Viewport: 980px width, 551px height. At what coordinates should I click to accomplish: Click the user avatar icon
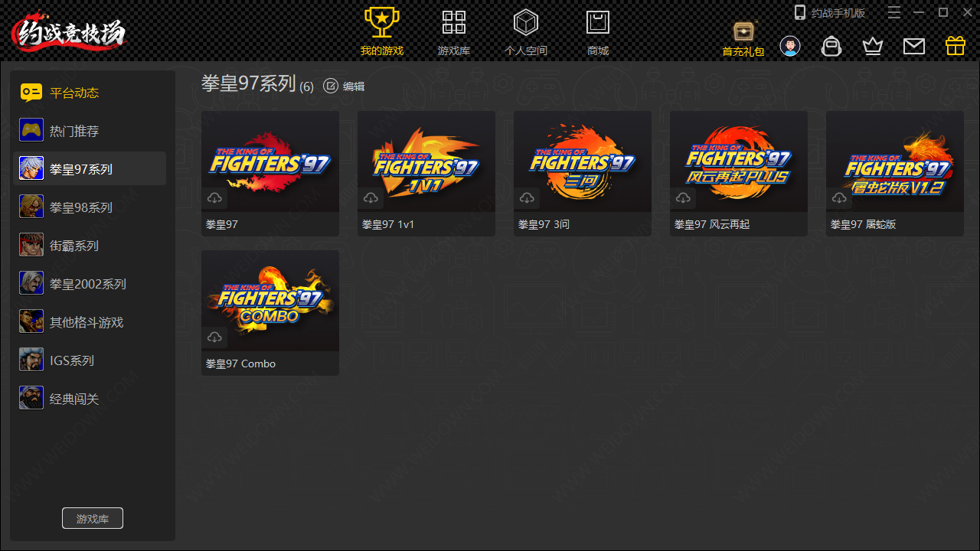click(790, 46)
